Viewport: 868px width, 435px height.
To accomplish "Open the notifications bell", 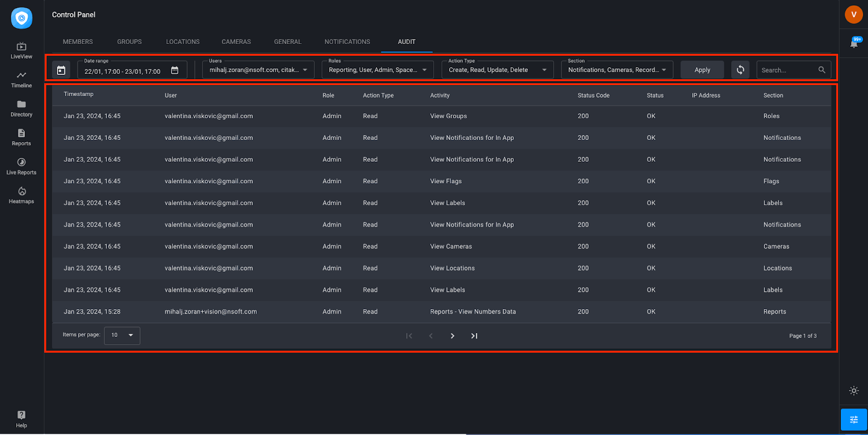I will [854, 43].
